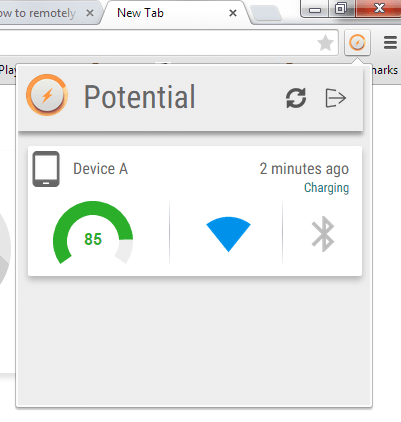
Task: Open the Chrome hamburger menu
Action: click(390, 43)
